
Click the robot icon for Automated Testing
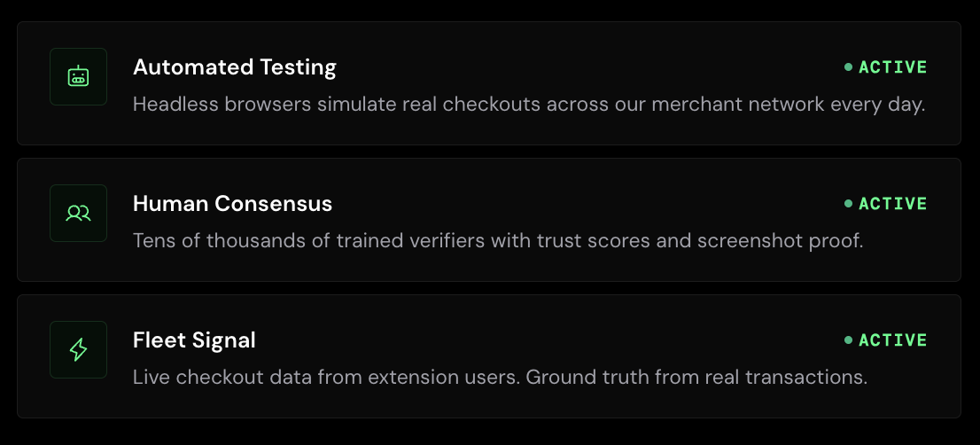tap(78, 77)
